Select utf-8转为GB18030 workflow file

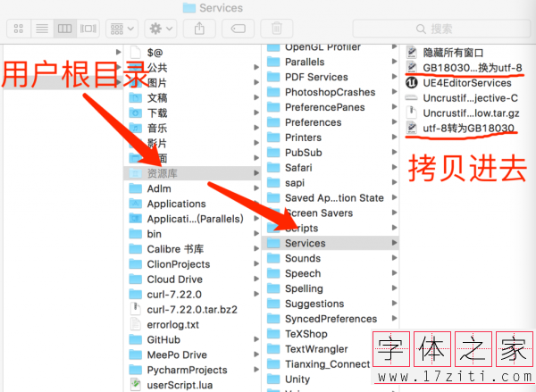click(x=467, y=129)
